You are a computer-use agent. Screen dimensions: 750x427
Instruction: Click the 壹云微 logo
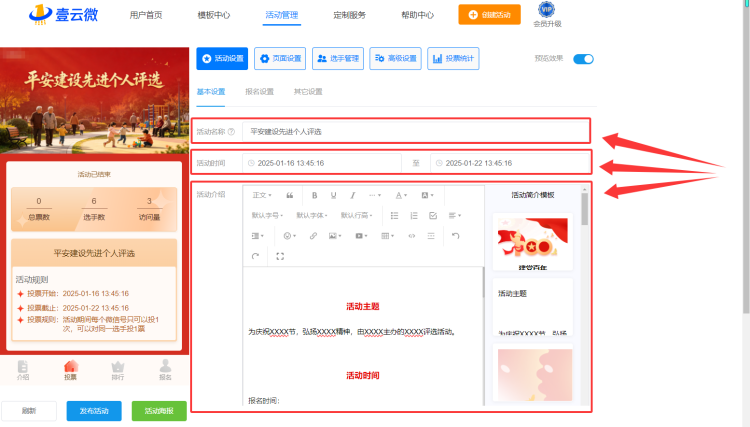(64, 14)
